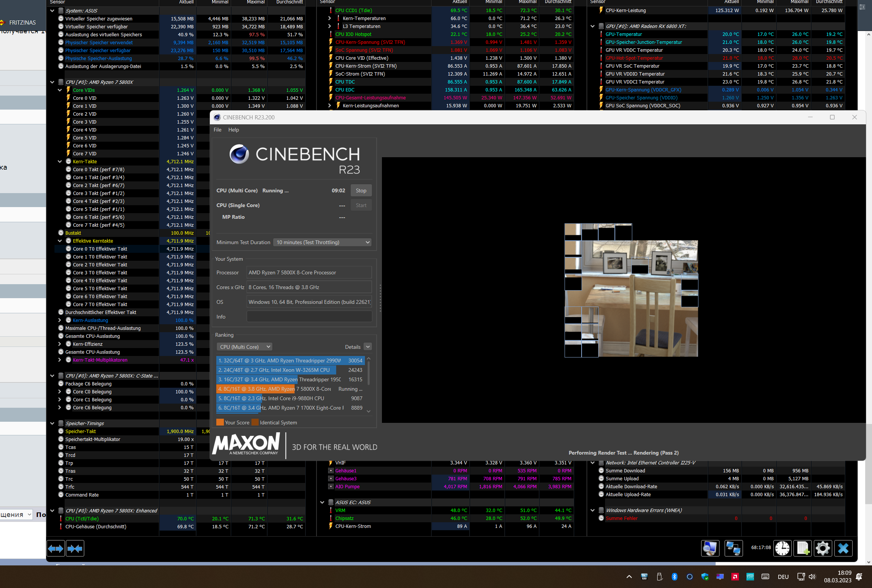This screenshot has width=872, height=588.
Task: Expand the Kern-Auslastung group
Action: 60,320
